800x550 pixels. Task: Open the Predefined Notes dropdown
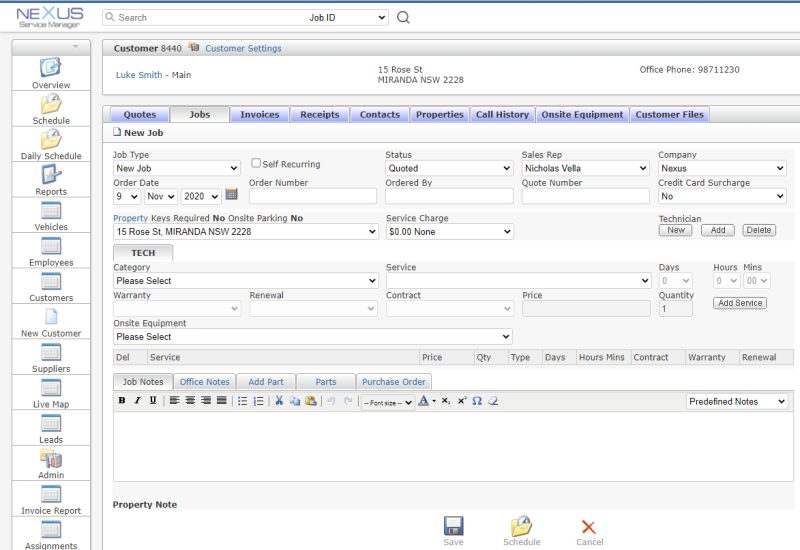click(x=737, y=402)
